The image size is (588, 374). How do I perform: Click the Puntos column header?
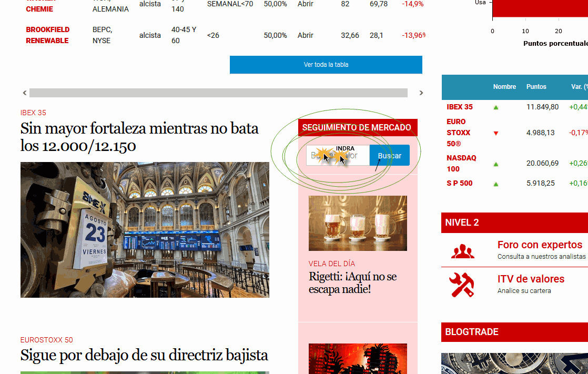[536, 87]
